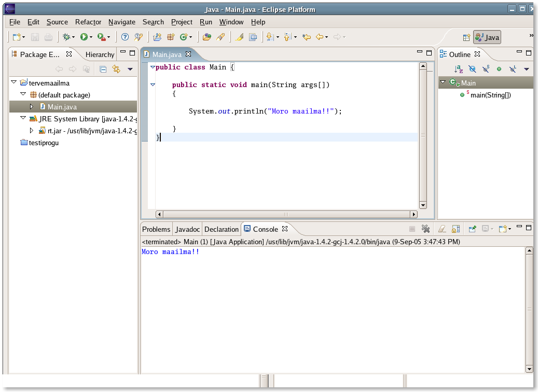Click the New Java Package icon

tap(171, 37)
